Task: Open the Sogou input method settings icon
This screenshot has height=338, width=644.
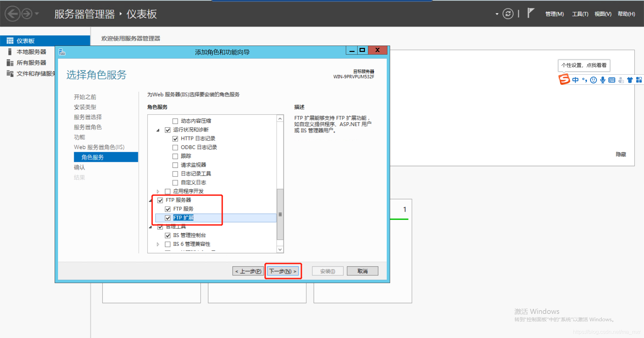Action: (564, 80)
